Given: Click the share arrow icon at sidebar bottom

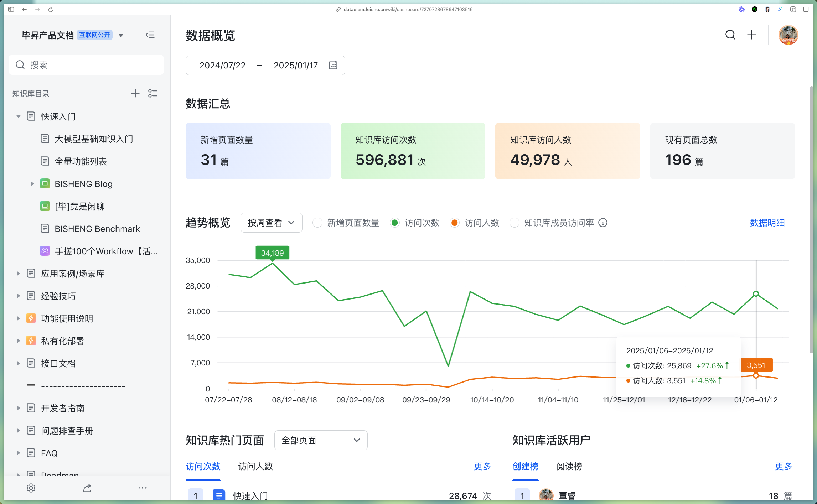Looking at the screenshot, I should point(87,488).
